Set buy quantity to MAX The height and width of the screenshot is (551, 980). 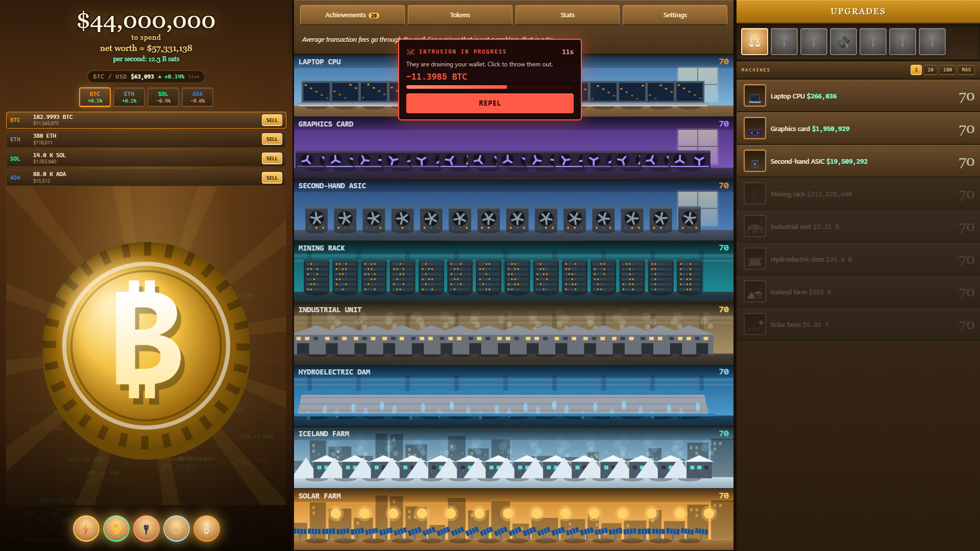tap(966, 70)
